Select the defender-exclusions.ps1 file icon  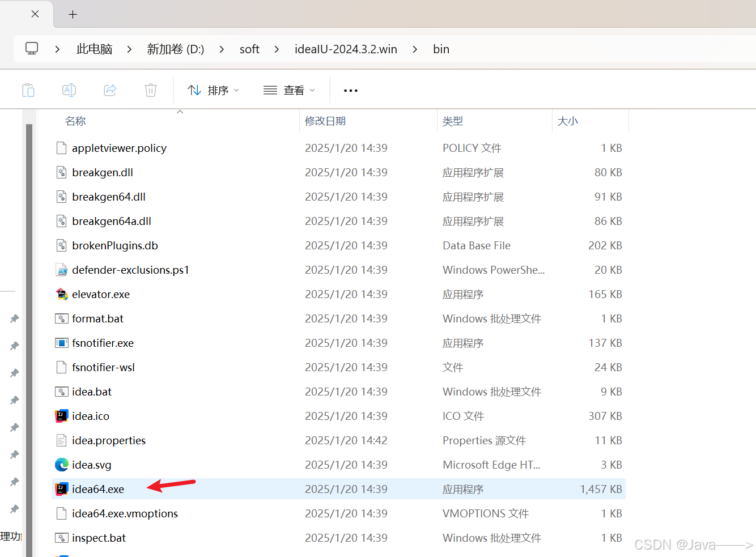[x=62, y=270]
